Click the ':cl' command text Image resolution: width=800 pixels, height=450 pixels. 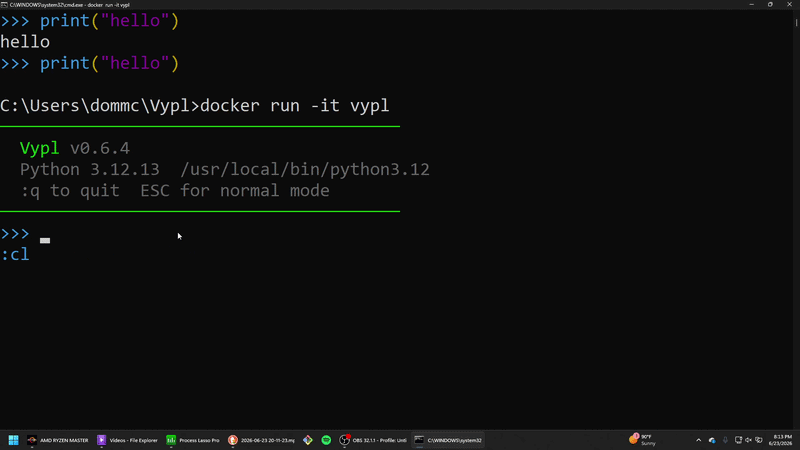15,255
